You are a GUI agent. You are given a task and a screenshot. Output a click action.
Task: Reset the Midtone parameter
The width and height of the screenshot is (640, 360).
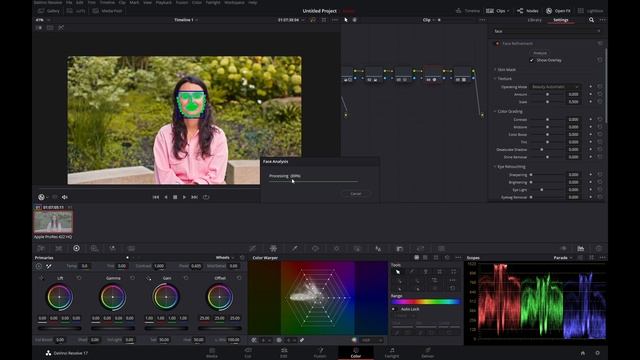click(x=600, y=127)
